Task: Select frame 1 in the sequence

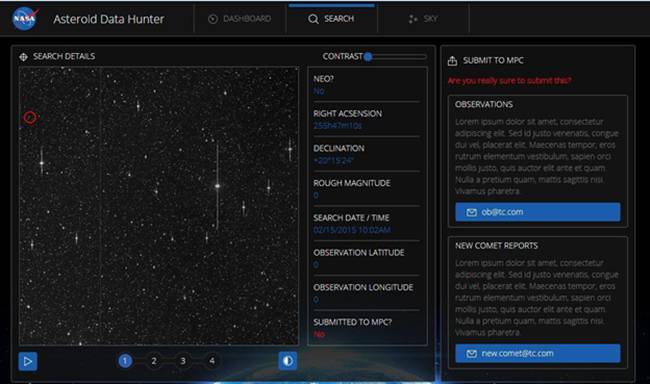Action: tap(125, 361)
